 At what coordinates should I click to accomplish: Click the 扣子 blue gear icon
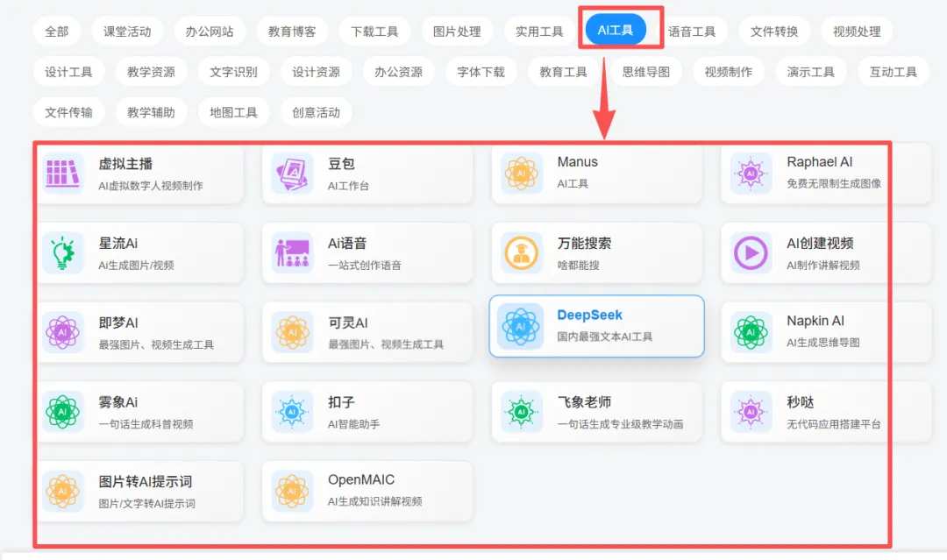(292, 412)
